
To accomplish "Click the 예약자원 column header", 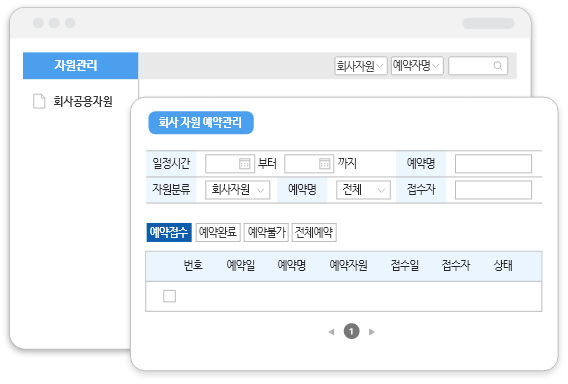I will pos(348,266).
